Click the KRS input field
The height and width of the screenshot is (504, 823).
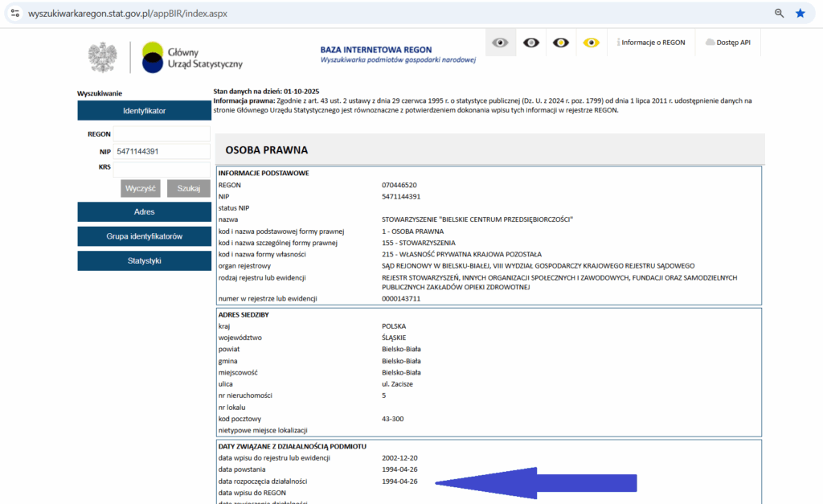click(x=162, y=168)
